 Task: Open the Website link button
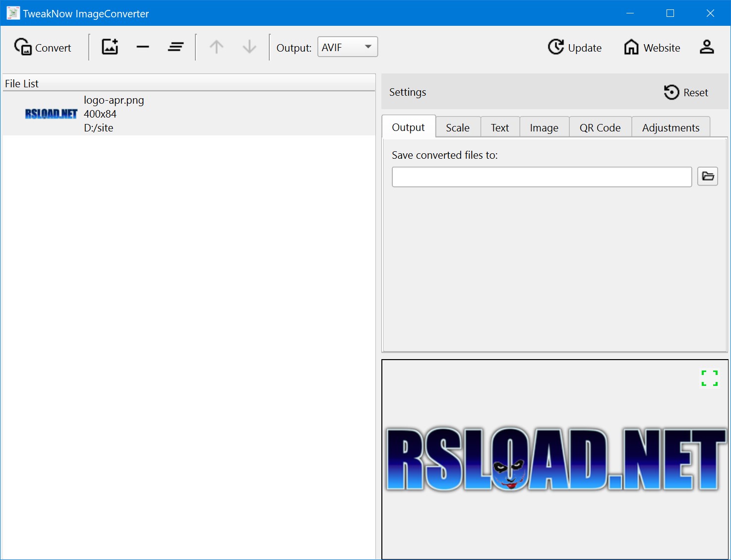tap(652, 48)
